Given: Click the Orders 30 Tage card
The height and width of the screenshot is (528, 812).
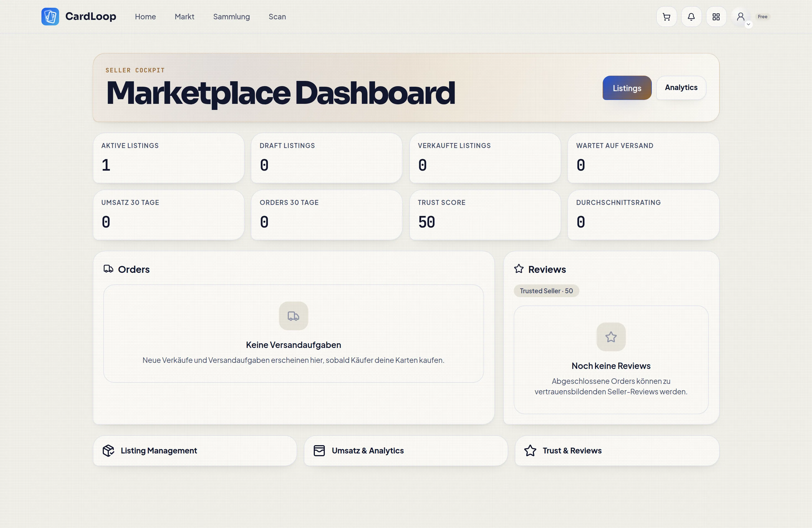Looking at the screenshot, I should [326, 215].
